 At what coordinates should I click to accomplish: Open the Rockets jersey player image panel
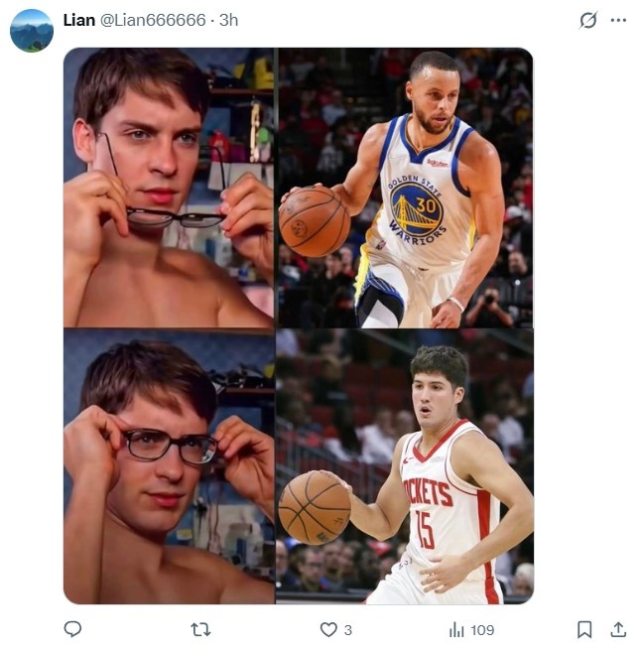pos(405,466)
